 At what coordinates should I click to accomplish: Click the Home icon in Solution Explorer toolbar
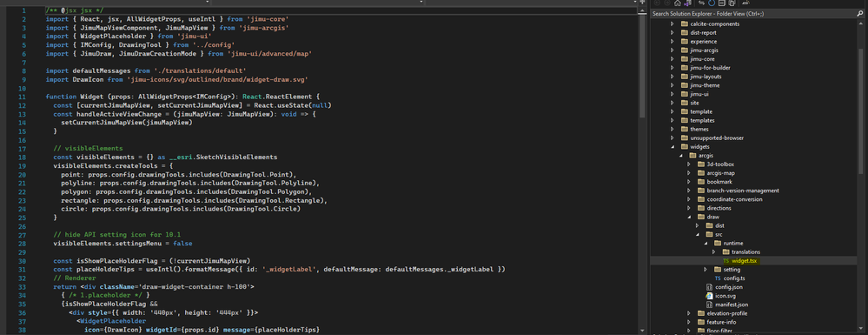click(x=678, y=3)
